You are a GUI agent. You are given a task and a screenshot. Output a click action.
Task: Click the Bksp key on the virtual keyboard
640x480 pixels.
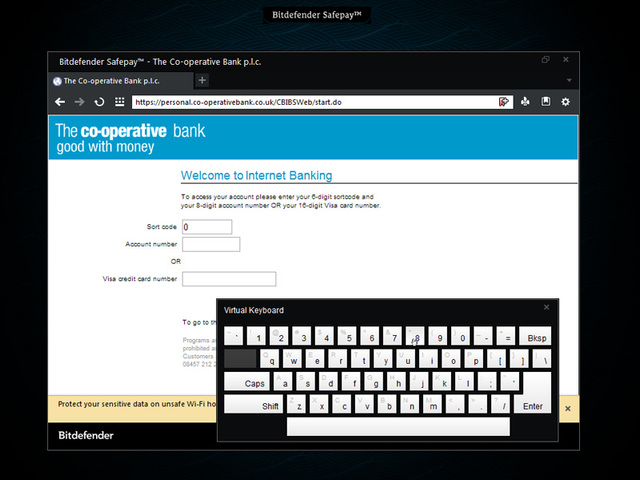(535, 336)
